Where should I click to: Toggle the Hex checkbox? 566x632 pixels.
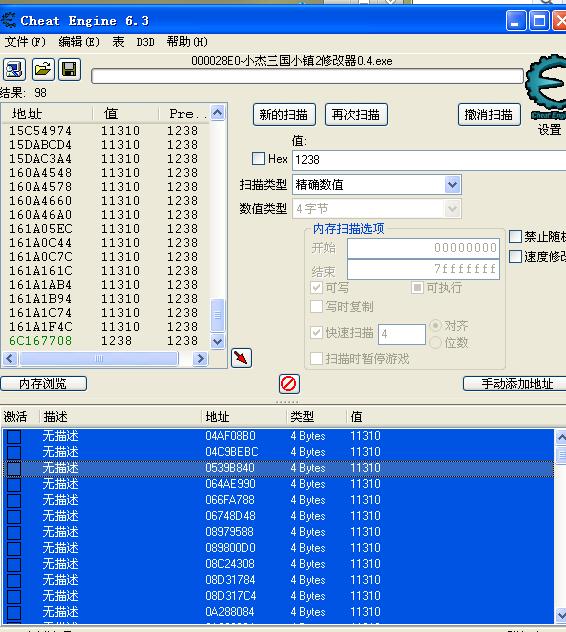[258, 158]
